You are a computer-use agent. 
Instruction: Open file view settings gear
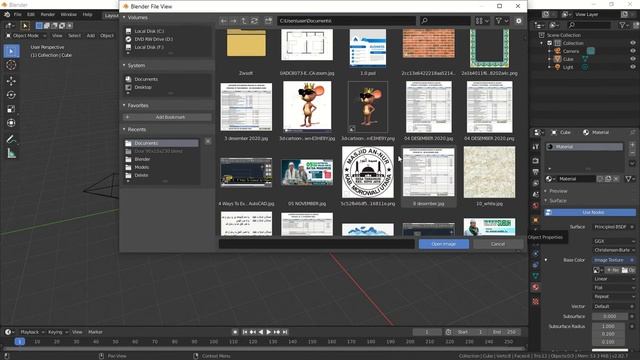(x=518, y=21)
